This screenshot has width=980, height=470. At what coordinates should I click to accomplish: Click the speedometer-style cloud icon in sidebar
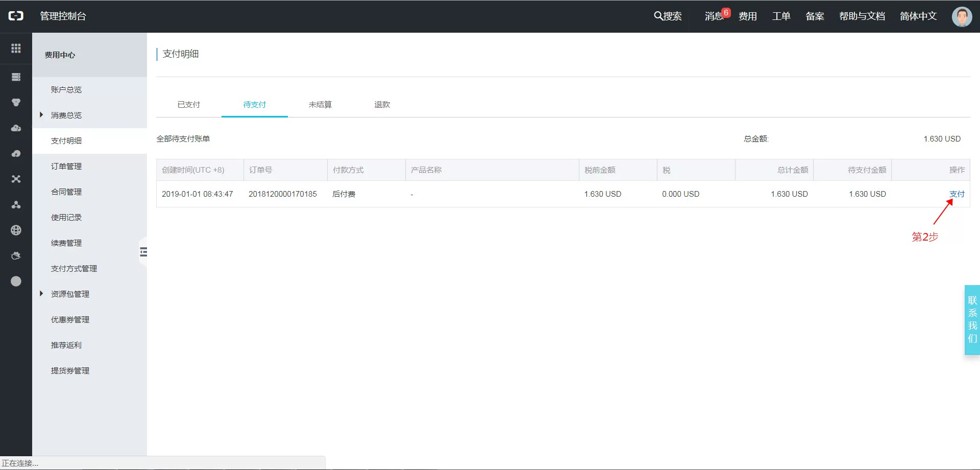point(16,154)
